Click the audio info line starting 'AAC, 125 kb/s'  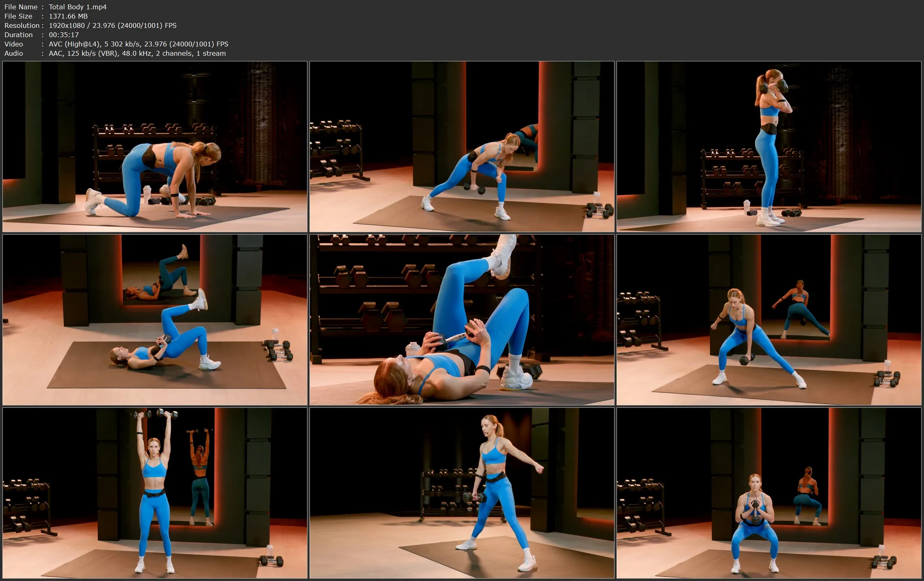pos(137,53)
